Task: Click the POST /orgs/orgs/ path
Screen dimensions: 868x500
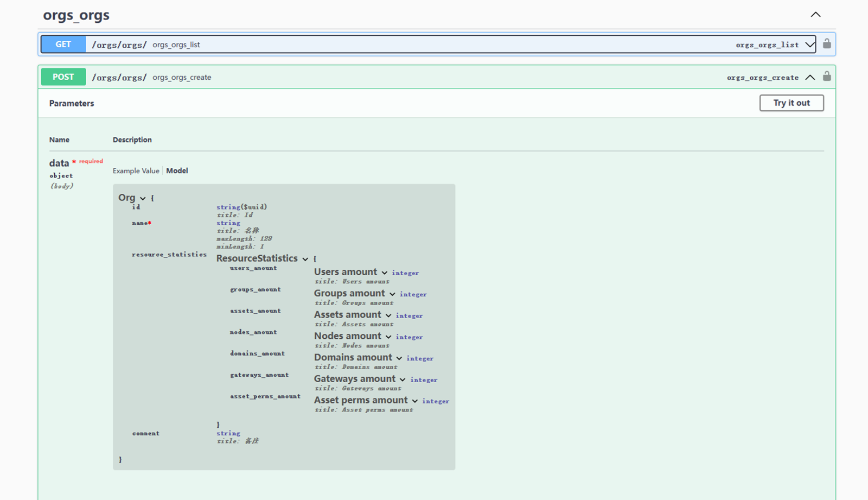Action: tap(119, 77)
